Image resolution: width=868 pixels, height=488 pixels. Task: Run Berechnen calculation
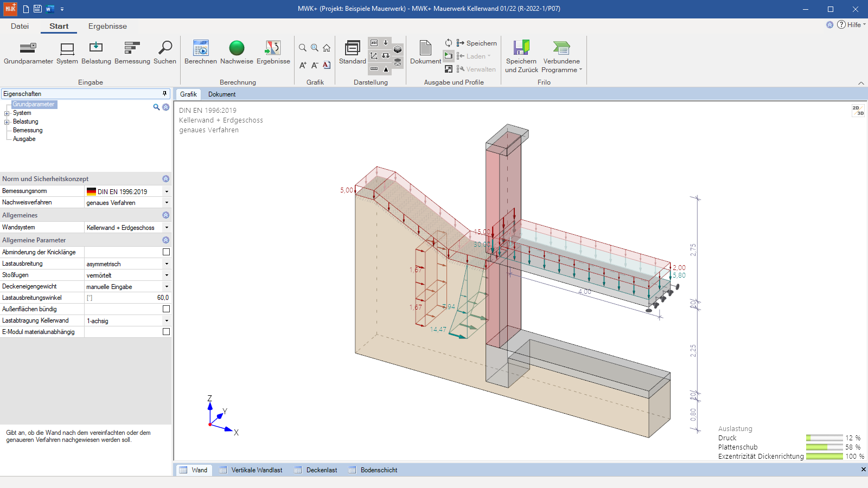[x=201, y=53]
